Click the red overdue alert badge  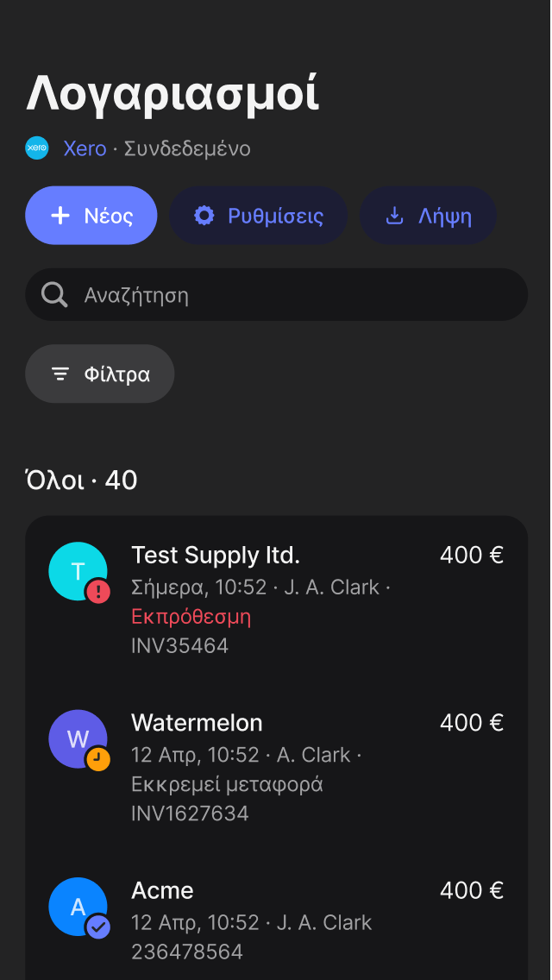pyautogui.click(x=98, y=591)
